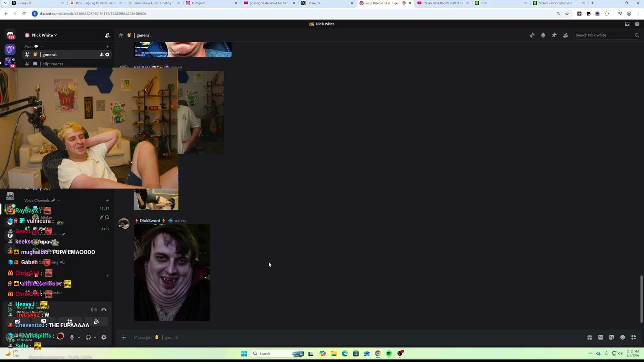Screen dimensions: 644x362
Task: Send a gift icon
Action: click(x=589, y=337)
